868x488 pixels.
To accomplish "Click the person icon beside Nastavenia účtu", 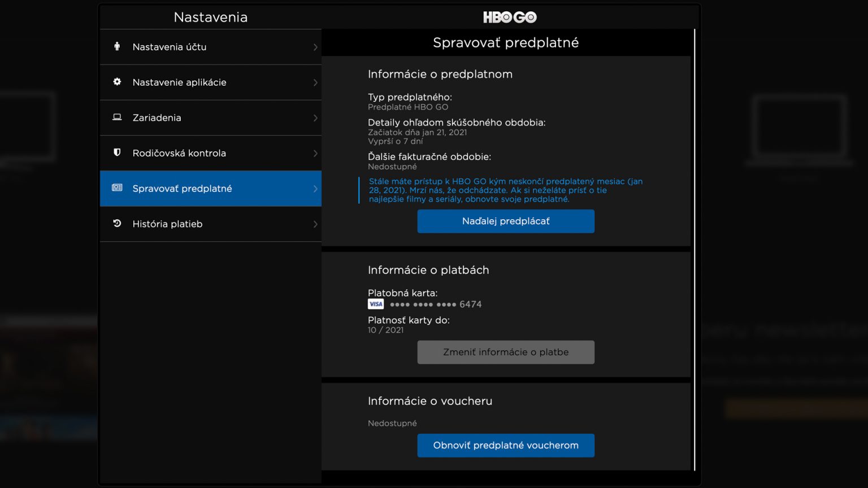I will tap(117, 46).
